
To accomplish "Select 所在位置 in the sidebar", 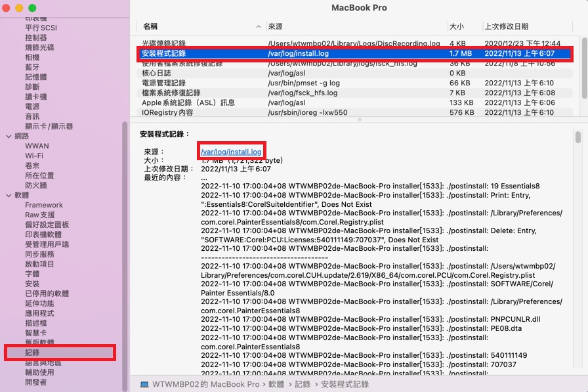I will pyautogui.click(x=39, y=175).
